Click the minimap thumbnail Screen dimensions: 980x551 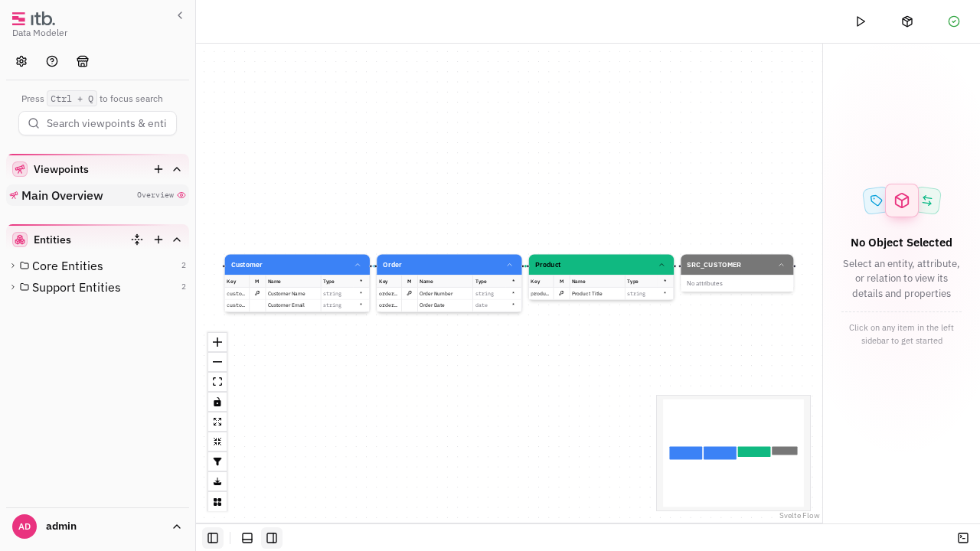[733, 452]
